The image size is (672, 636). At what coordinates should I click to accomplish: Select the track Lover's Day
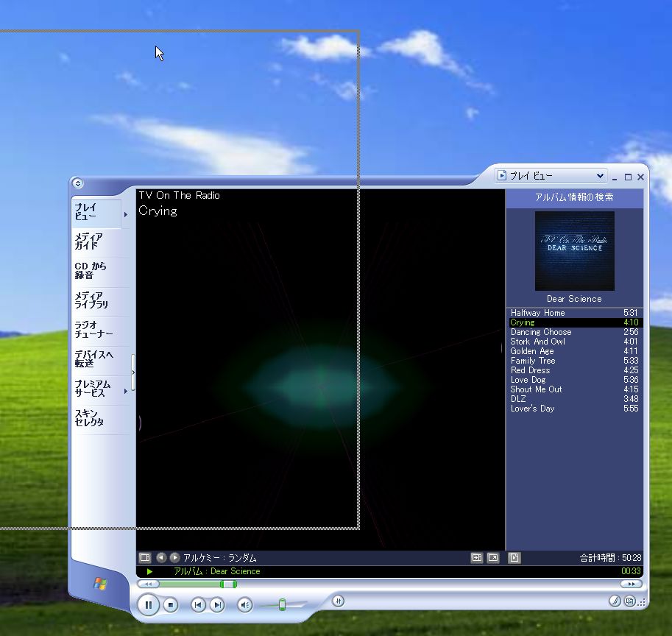tap(574, 409)
